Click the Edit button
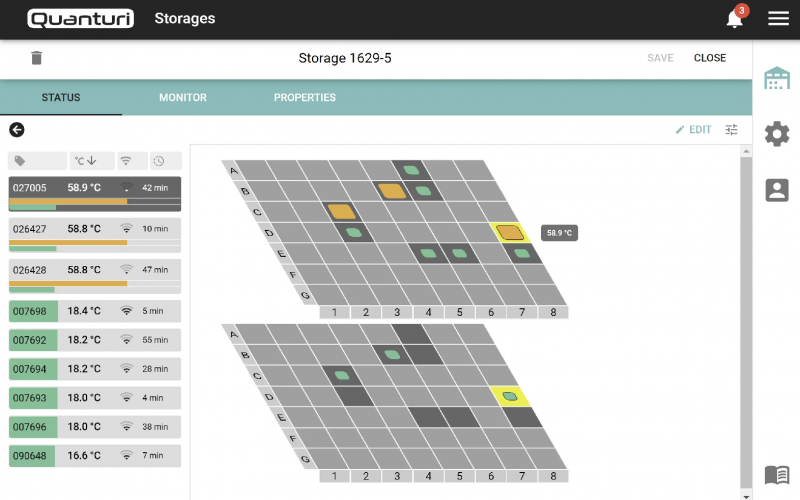800x500 pixels. click(x=693, y=130)
